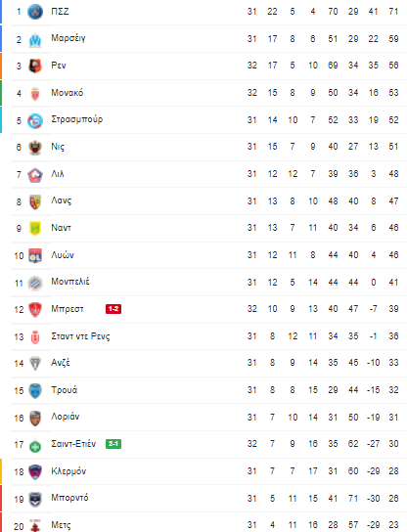Open the red 1-2 result badge
The image size is (407, 532).
[113, 309]
